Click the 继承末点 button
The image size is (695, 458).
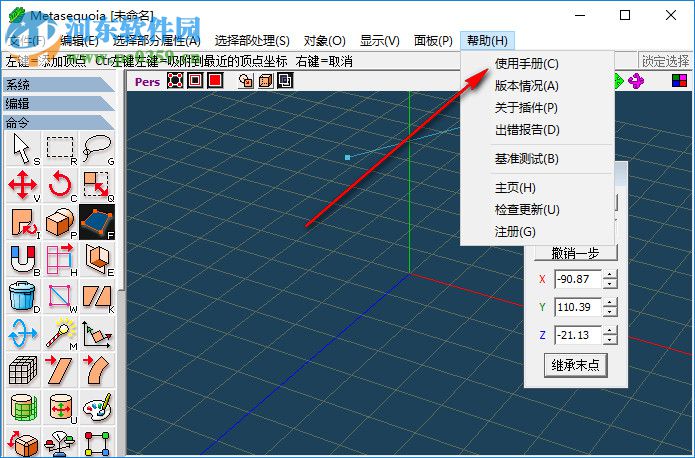(575, 365)
